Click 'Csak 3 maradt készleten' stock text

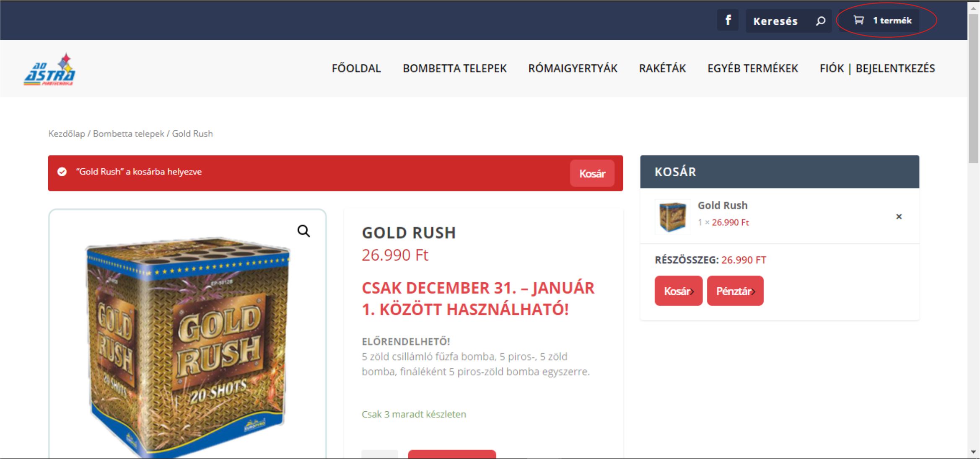click(x=414, y=414)
